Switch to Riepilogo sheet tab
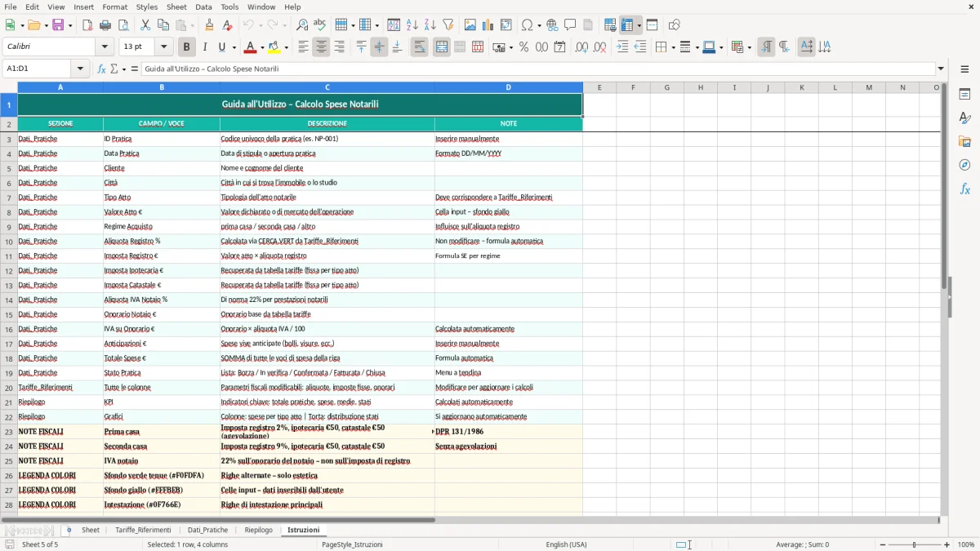Image resolution: width=980 pixels, height=551 pixels. pos(258,530)
